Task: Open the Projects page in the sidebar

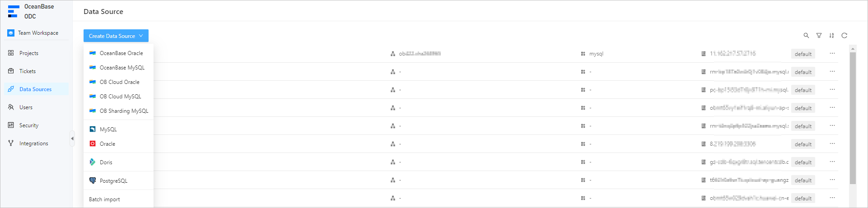Action: 29,53
